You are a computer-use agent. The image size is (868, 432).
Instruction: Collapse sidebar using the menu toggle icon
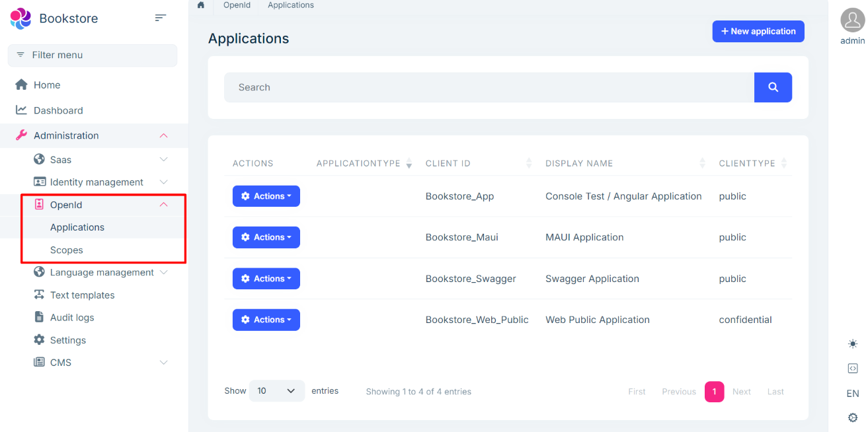160,18
